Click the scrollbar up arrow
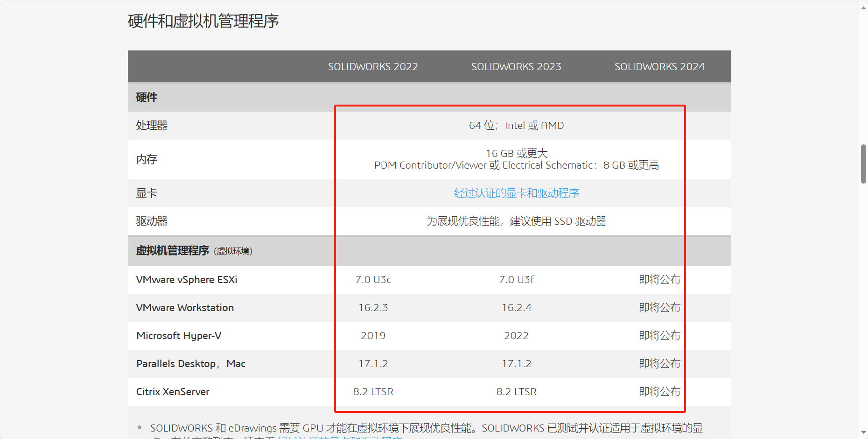 [x=863, y=7]
